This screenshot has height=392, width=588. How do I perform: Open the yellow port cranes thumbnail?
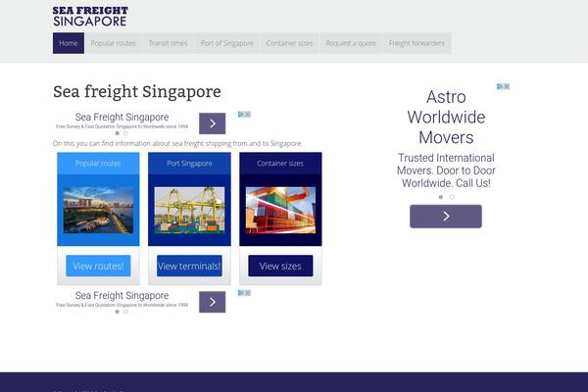[x=189, y=210]
